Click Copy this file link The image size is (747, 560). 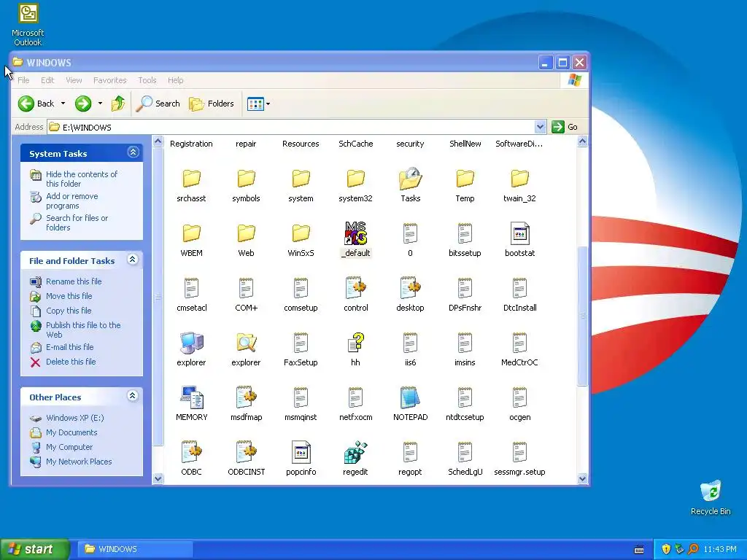69,311
